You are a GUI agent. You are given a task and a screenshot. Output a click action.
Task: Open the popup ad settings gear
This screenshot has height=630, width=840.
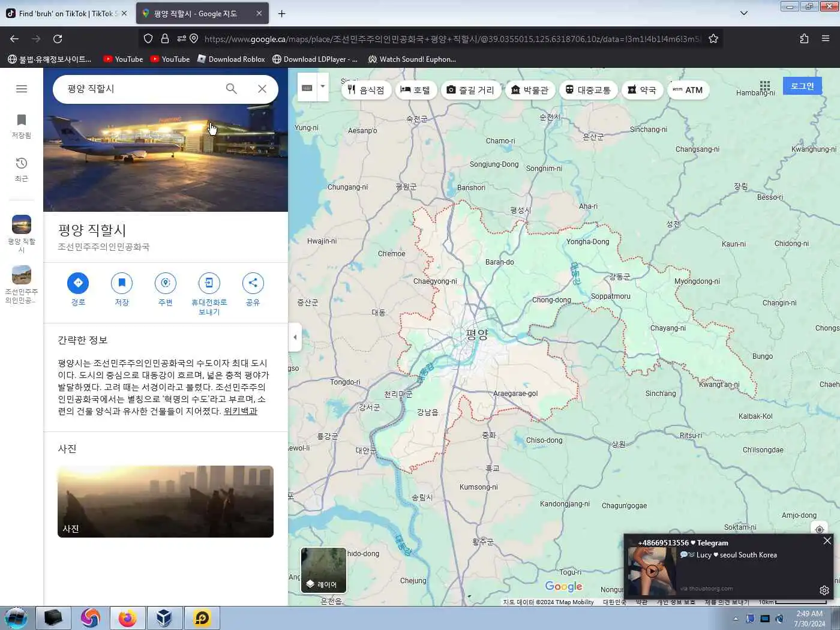tap(824, 590)
